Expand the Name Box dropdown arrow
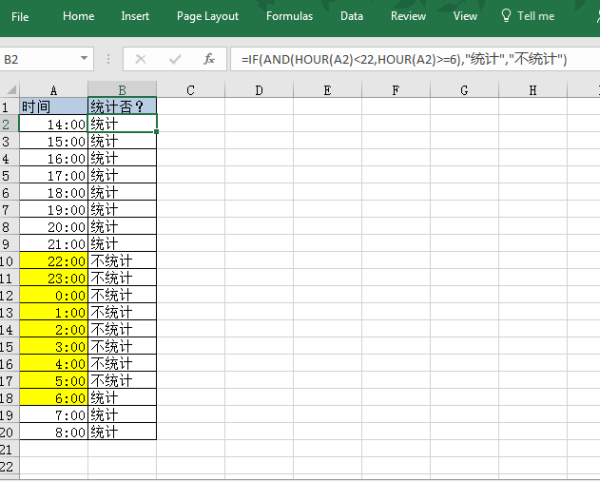Screen dimensions: 600x481 pyautogui.click(x=84, y=59)
